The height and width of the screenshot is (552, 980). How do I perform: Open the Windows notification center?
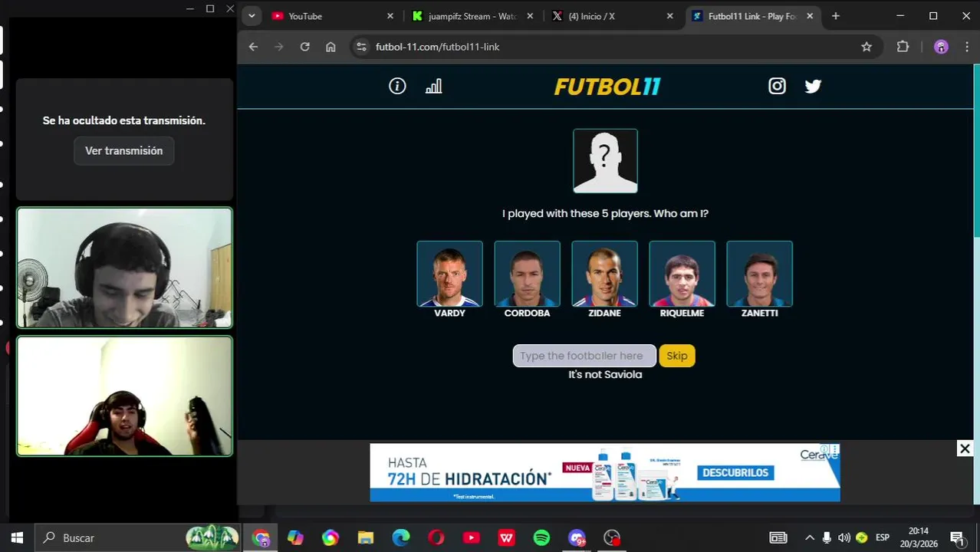click(957, 538)
